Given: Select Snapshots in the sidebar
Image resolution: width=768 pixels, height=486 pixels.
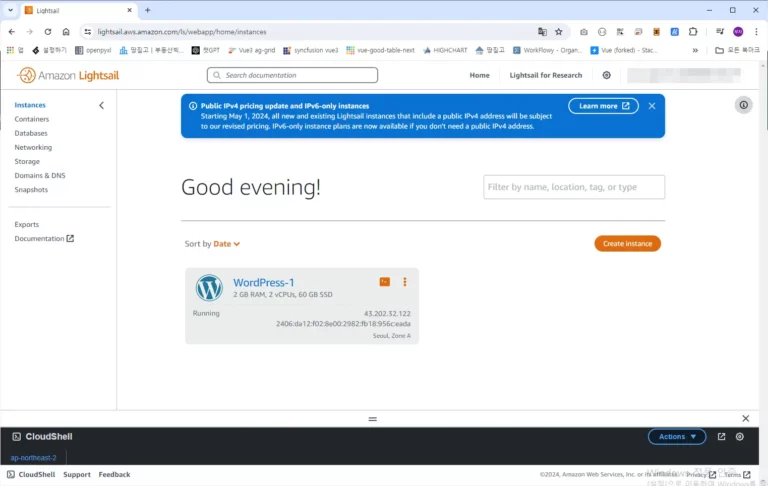Looking at the screenshot, I should [x=31, y=190].
